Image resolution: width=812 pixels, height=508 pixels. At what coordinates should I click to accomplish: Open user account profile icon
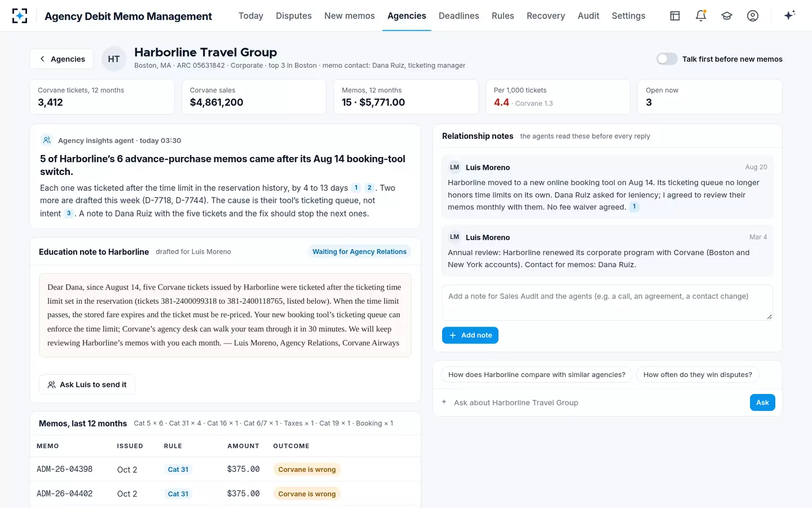[x=753, y=16]
